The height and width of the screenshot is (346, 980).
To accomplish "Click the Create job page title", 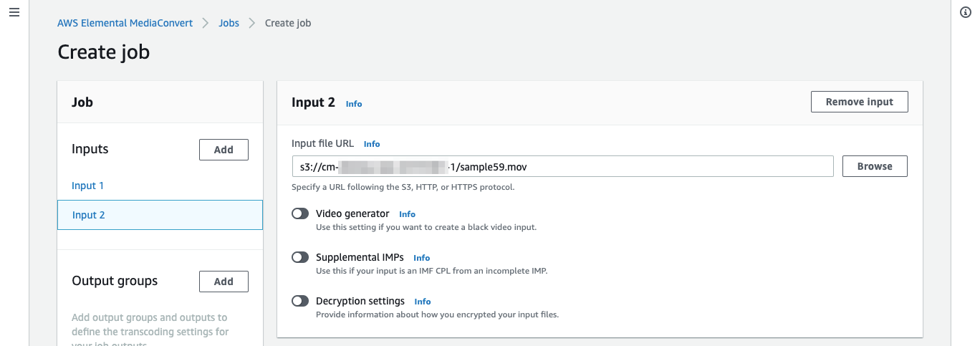I will (x=104, y=52).
